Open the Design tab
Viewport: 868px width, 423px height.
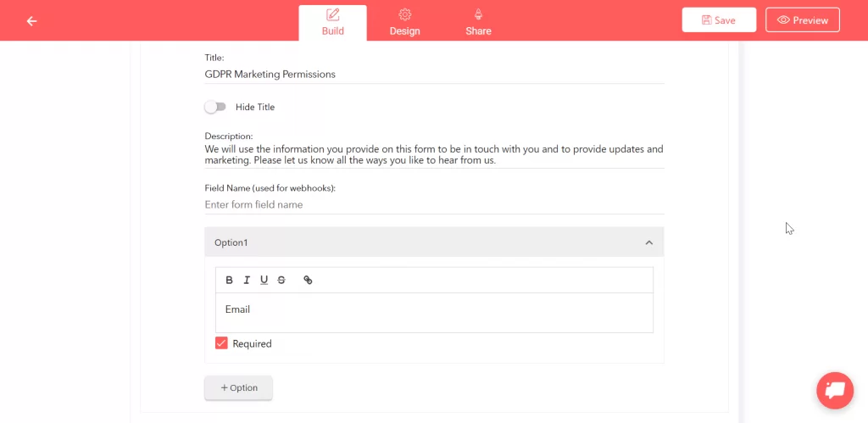pyautogui.click(x=404, y=22)
